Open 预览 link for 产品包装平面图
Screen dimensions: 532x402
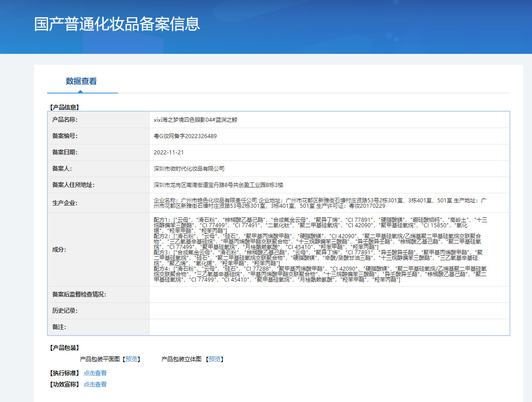[x=131, y=359]
